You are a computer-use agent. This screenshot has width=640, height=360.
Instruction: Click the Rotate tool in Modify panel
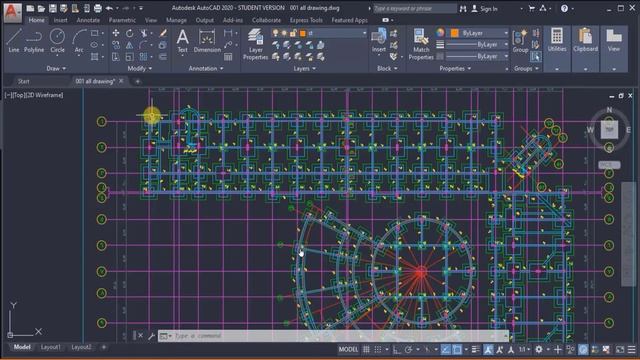[x=129, y=33]
